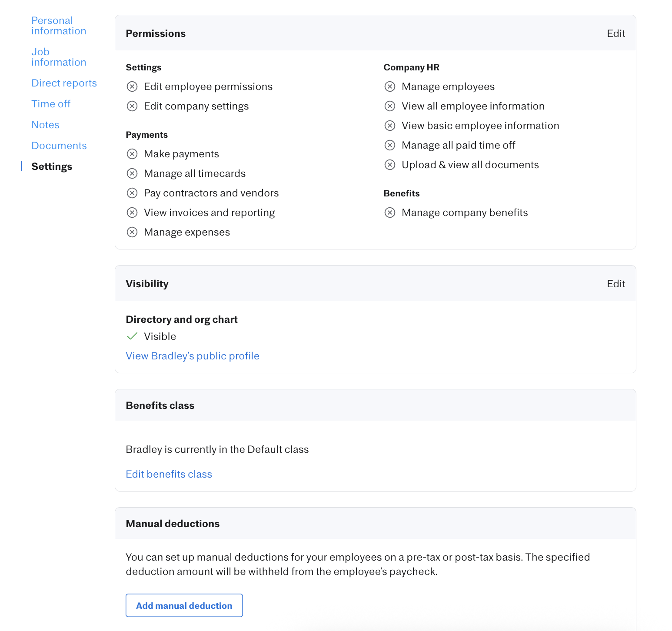Viewport: 672px width, 631px height.
Task: Switch to the Time off section
Action: point(51,104)
